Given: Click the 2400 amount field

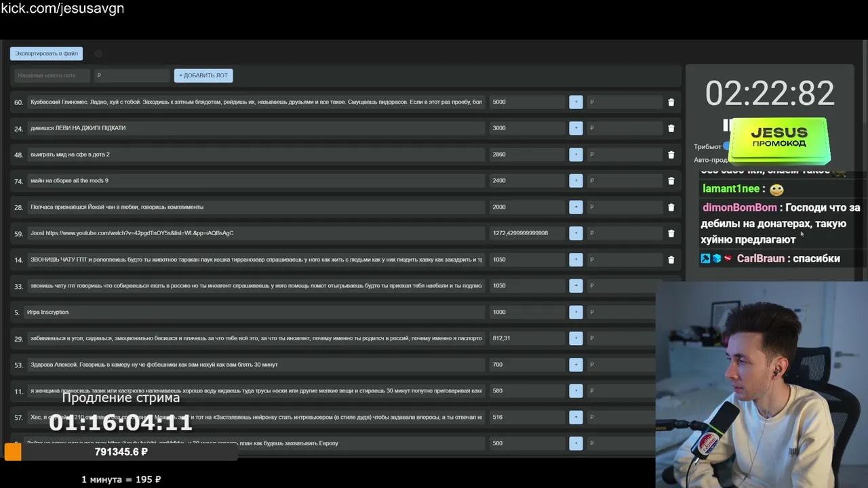Looking at the screenshot, I should click(x=528, y=180).
